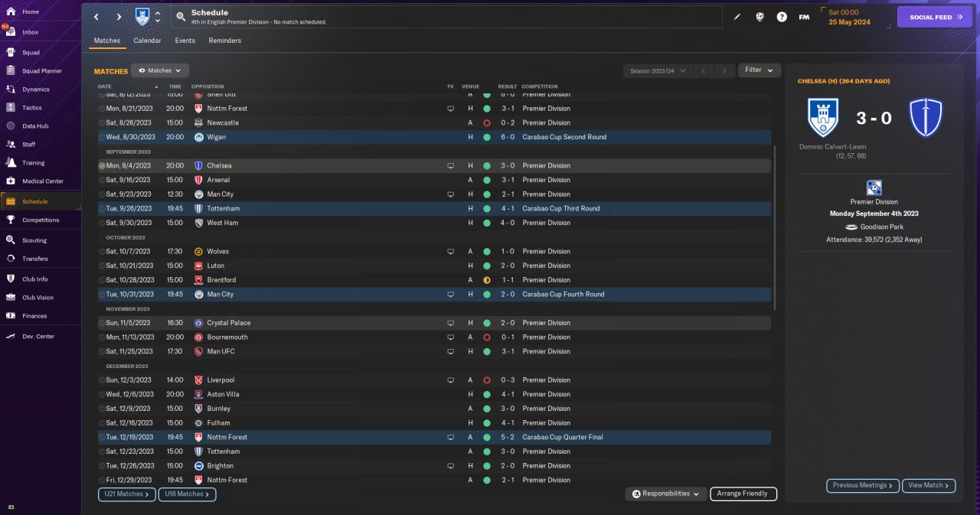Open the Staff sidebar icon
Viewport: 980px width, 515px height.
(11, 144)
